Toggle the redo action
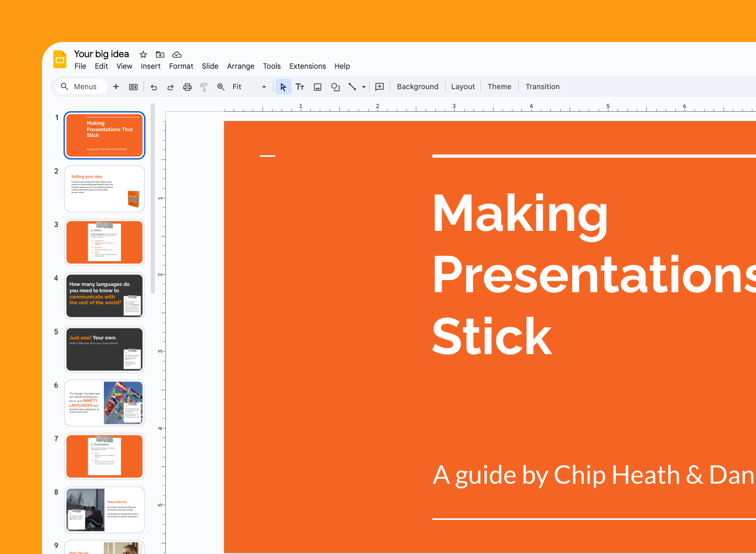 (x=170, y=87)
